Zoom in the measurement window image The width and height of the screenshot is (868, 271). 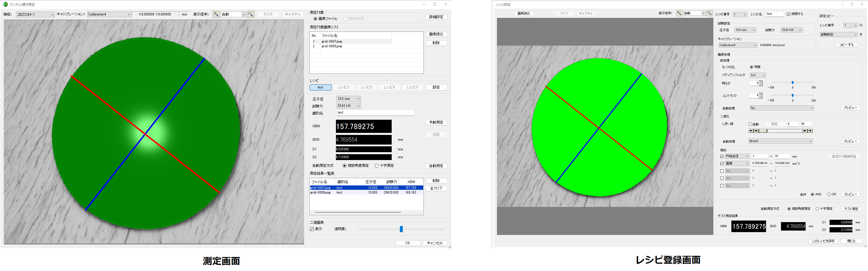(216, 14)
